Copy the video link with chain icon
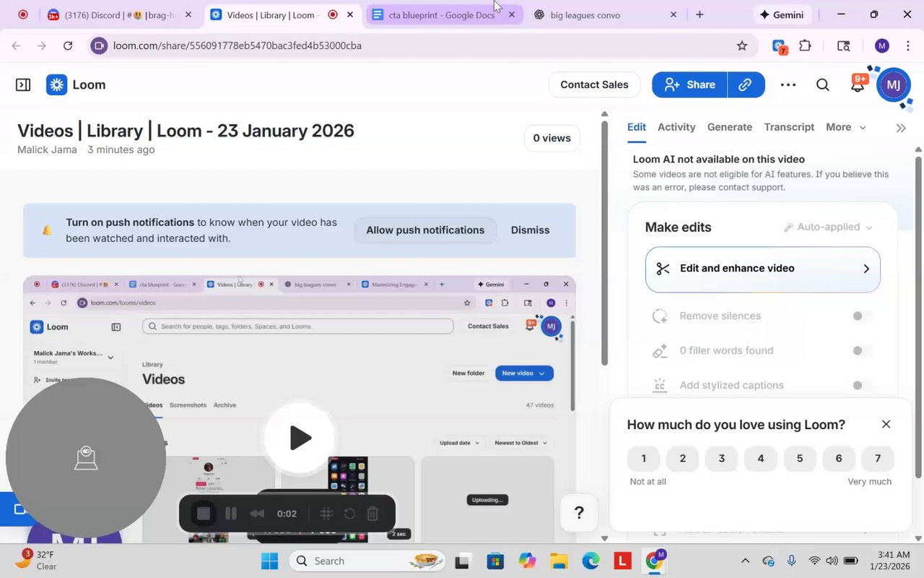Viewport: 924px width, 578px height. pos(746,85)
